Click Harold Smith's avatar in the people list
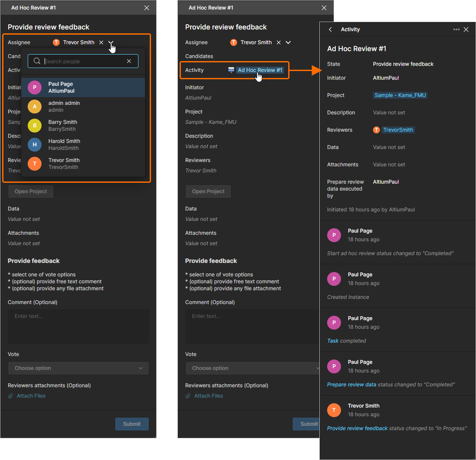 point(34,144)
